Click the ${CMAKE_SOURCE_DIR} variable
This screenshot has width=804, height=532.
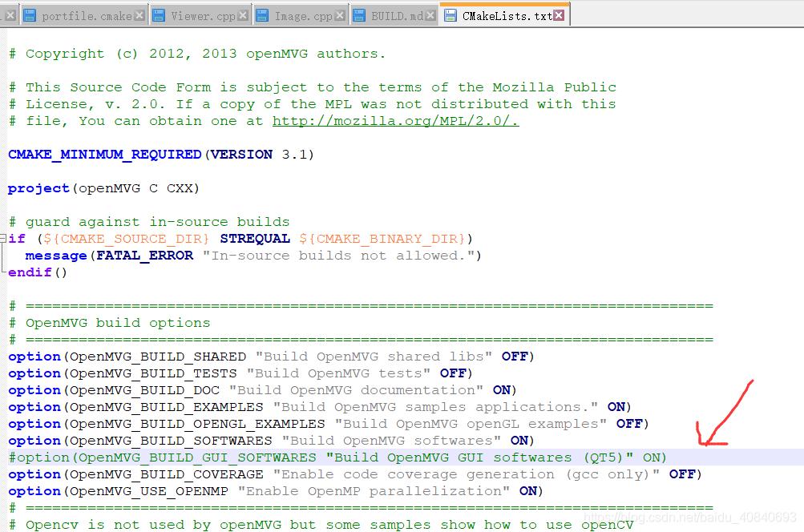tap(126, 239)
